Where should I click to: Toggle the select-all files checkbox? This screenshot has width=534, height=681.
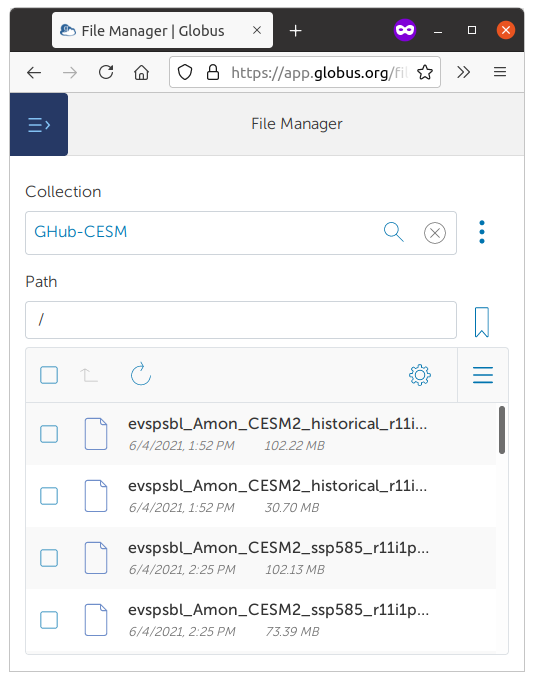pos(49,375)
